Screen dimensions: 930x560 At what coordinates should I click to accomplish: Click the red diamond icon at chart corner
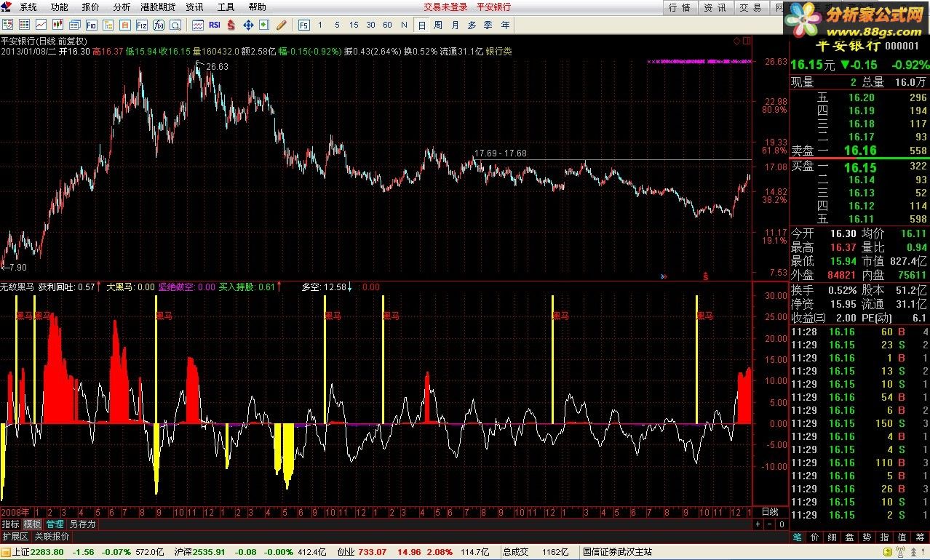pos(736,40)
